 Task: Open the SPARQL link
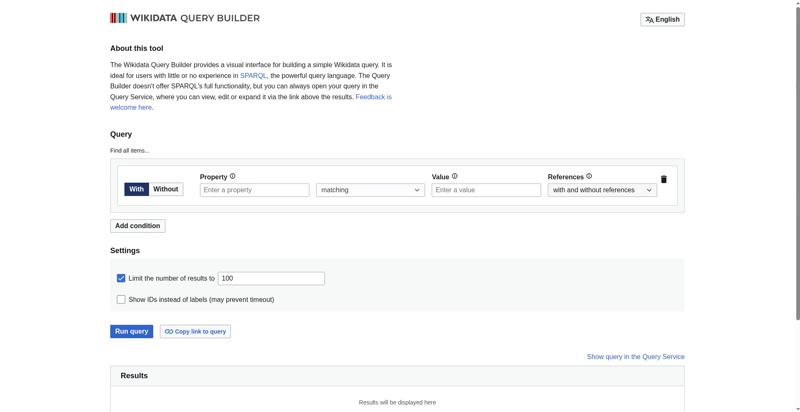(254, 75)
